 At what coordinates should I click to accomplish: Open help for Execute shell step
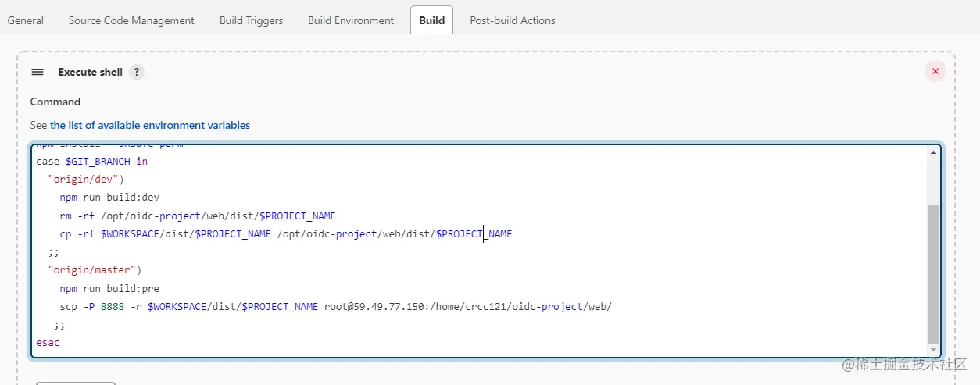(x=137, y=72)
